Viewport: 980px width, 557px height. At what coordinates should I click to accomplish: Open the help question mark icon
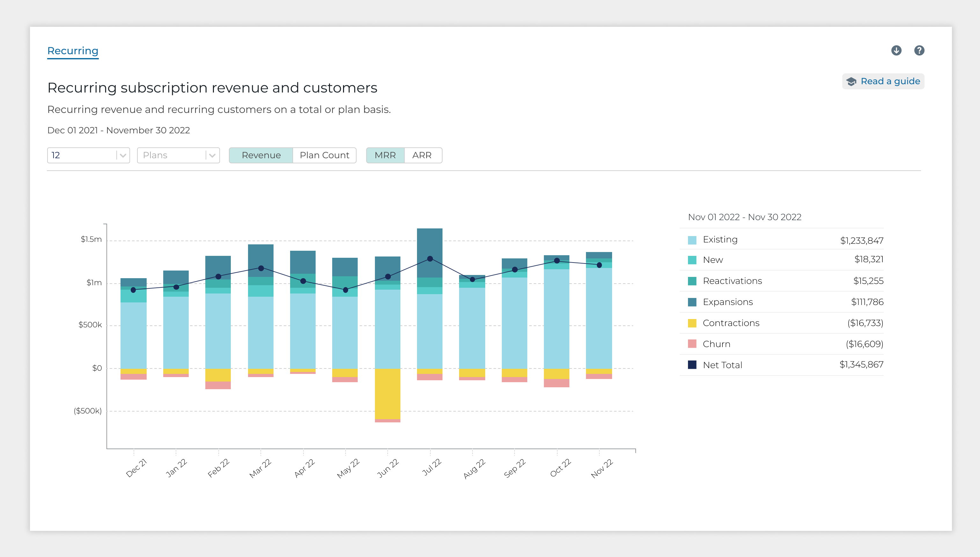pyautogui.click(x=919, y=50)
